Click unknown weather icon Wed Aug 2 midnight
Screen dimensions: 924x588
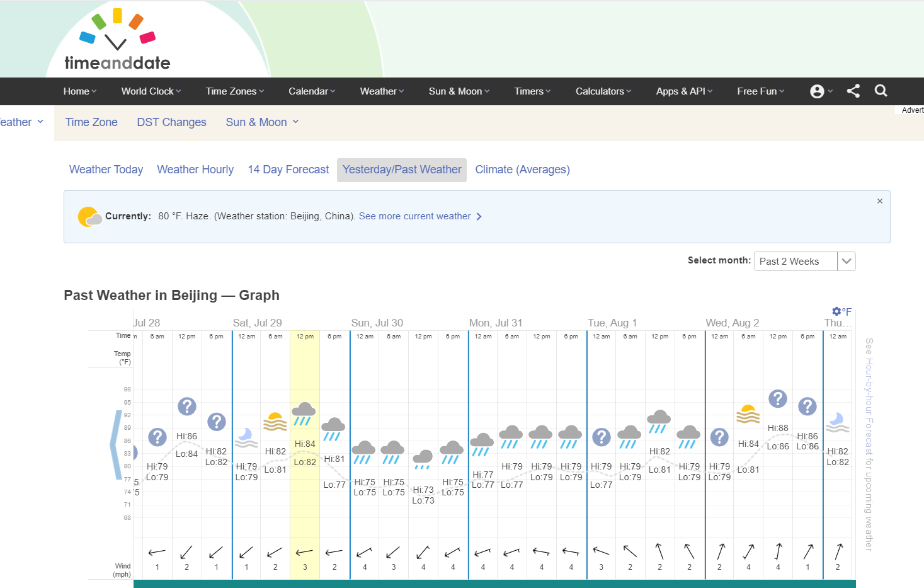point(719,437)
